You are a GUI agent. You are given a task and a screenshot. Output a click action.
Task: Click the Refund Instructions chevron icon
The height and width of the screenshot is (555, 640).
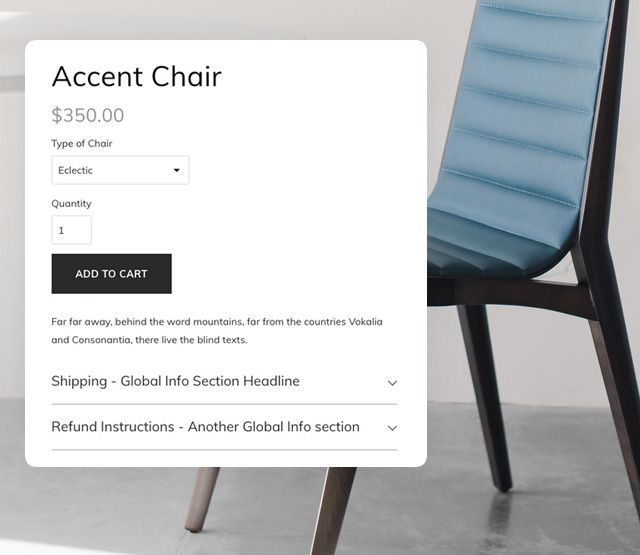pyautogui.click(x=392, y=428)
